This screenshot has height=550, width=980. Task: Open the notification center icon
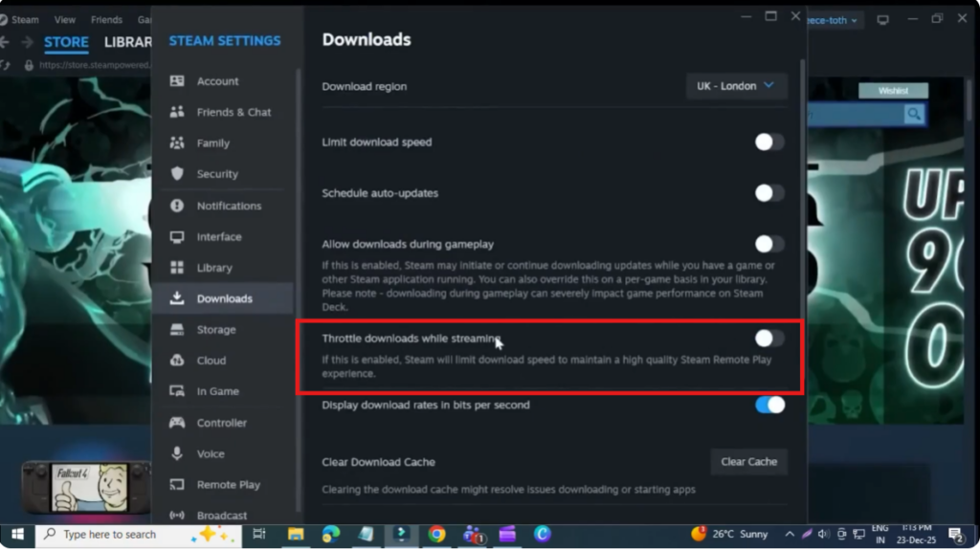956,535
